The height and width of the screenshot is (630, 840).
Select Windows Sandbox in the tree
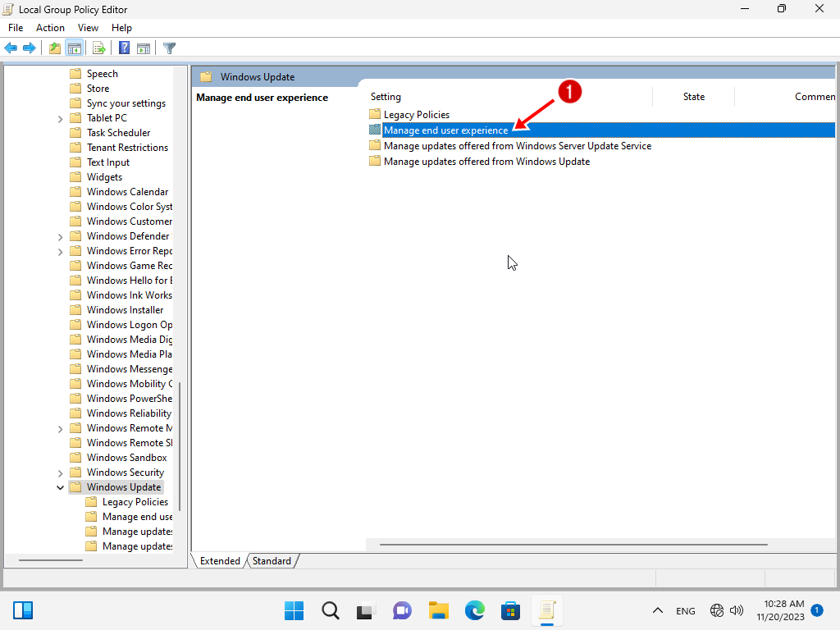pos(126,458)
